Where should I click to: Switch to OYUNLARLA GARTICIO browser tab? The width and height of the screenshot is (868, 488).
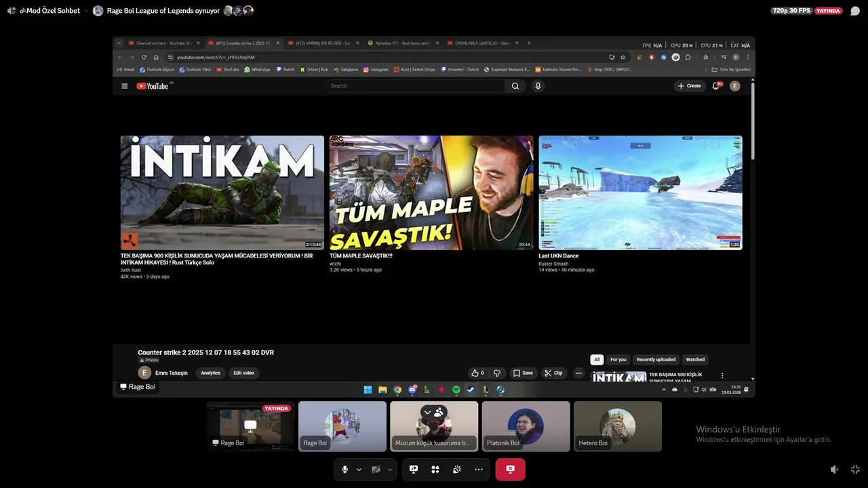483,43
